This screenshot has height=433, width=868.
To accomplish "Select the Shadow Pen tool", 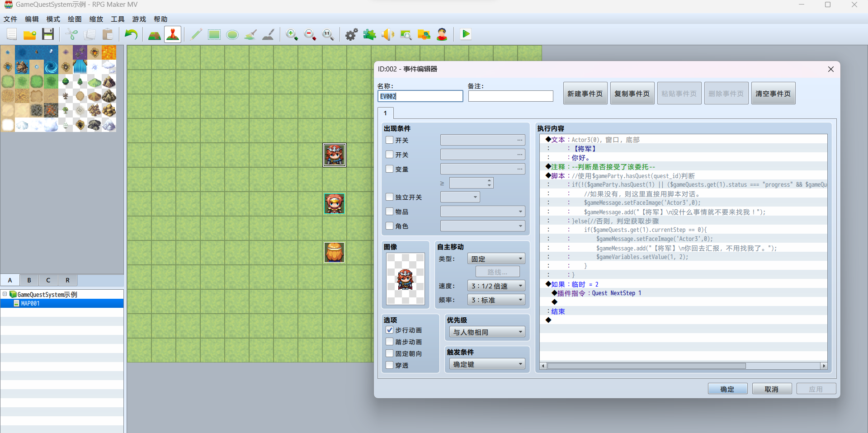I will pos(269,34).
